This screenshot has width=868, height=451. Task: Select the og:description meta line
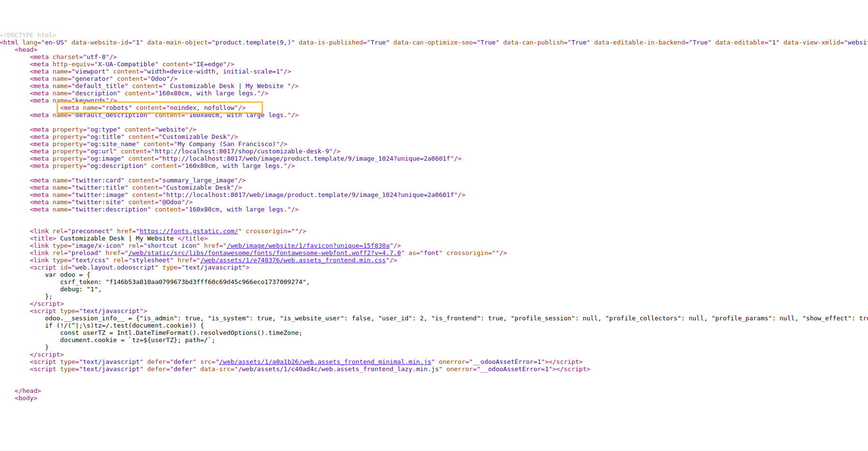tap(163, 166)
